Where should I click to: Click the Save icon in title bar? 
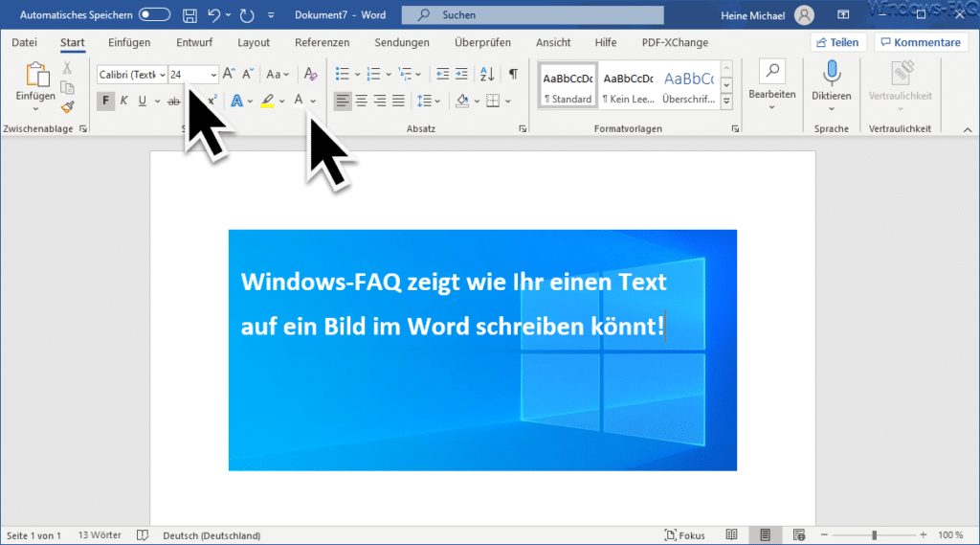pyautogui.click(x=190, y=15)
